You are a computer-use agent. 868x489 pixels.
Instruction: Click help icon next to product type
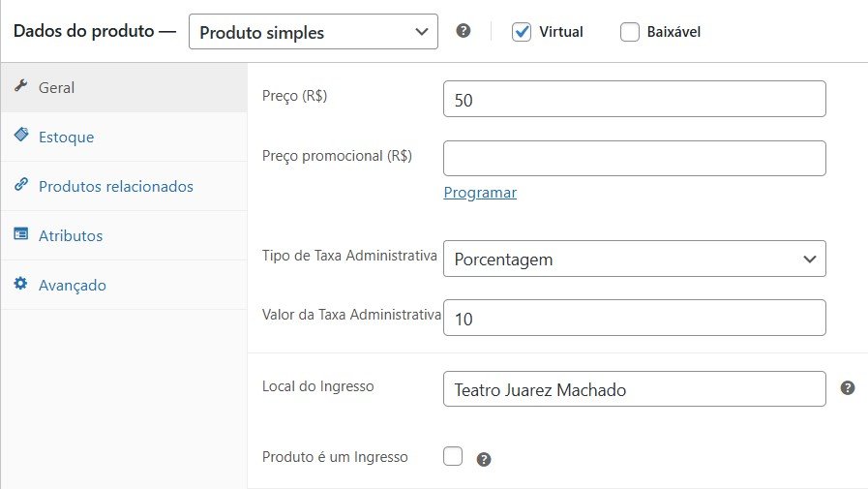(x=464, y=31)
